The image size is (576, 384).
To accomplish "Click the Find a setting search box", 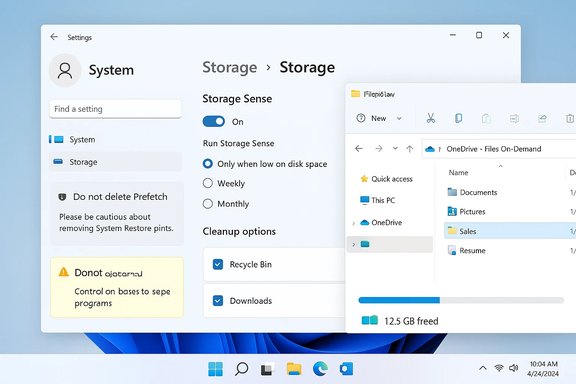I will pyautogui.click(x=115, y=109).
